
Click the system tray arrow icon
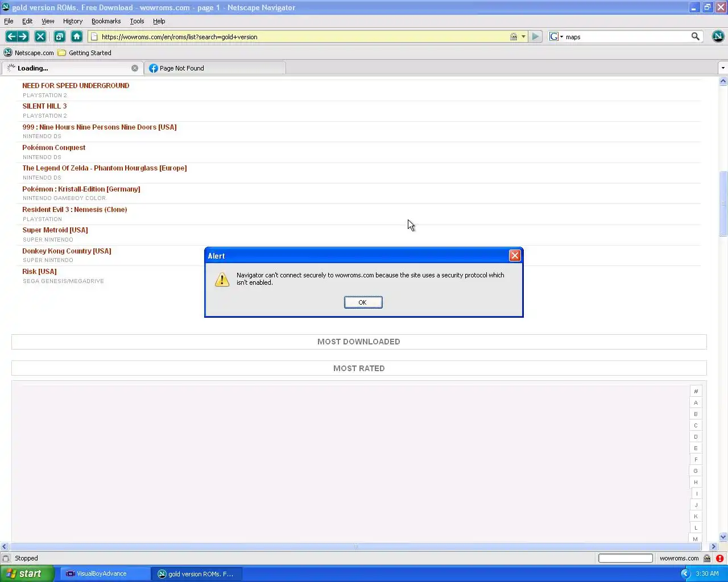[685, 573]
